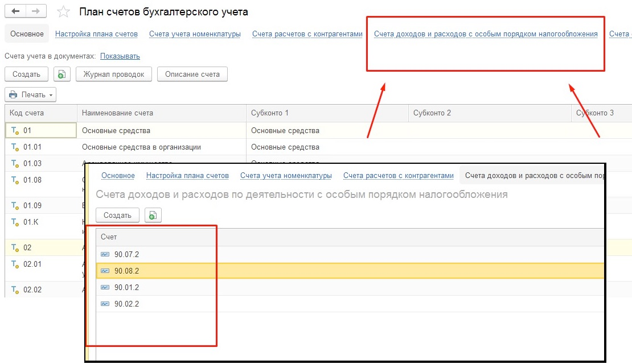Click the Субконто 2 column header
The width and height of the screenshot is (632, 364).
point(490,113)
